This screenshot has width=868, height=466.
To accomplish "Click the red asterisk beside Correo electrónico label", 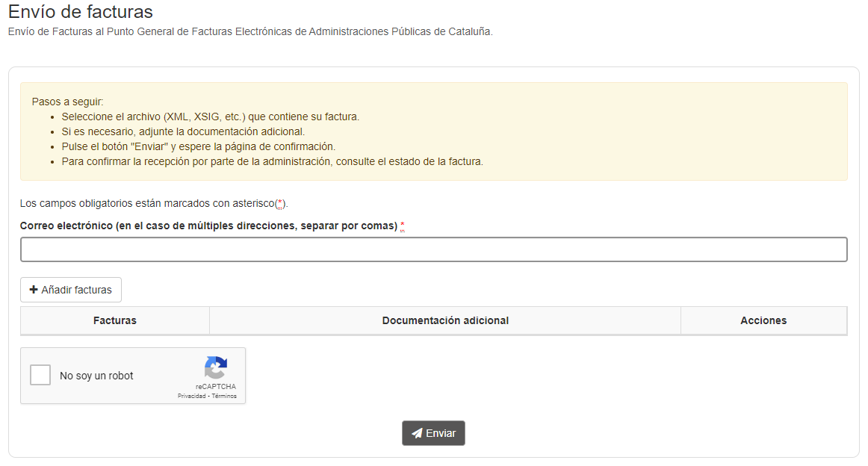I will 402,225.
